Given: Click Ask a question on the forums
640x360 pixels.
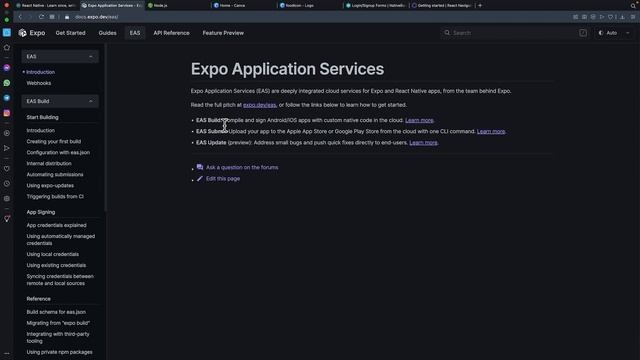Looking at the screenshot, I should click(242, 167).
